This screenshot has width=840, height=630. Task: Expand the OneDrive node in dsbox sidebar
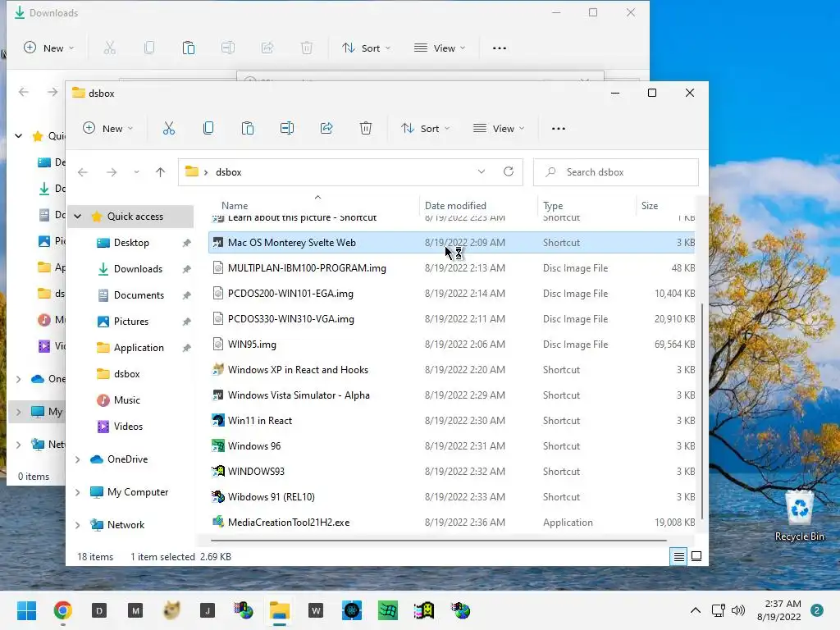click(78, 459)
